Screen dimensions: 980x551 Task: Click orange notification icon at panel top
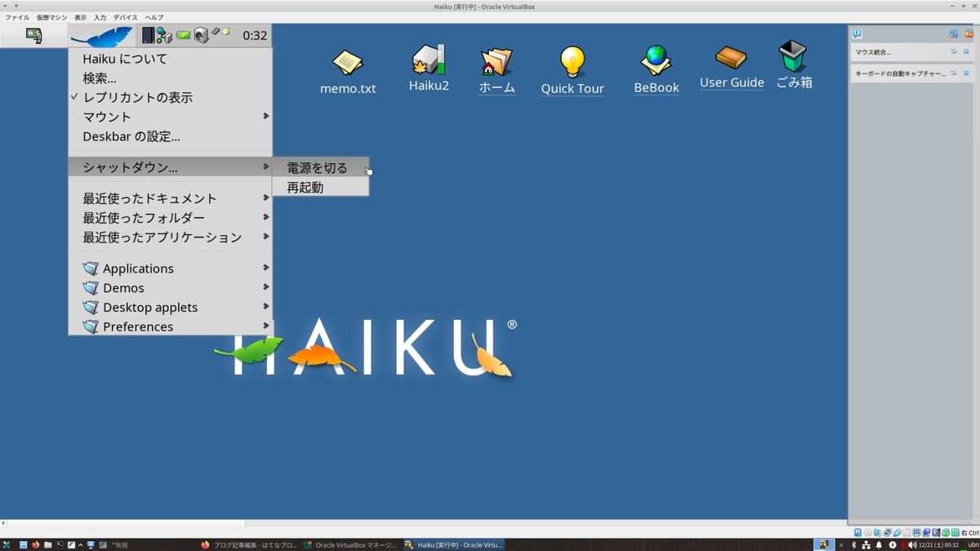click(x=969, y=33)
